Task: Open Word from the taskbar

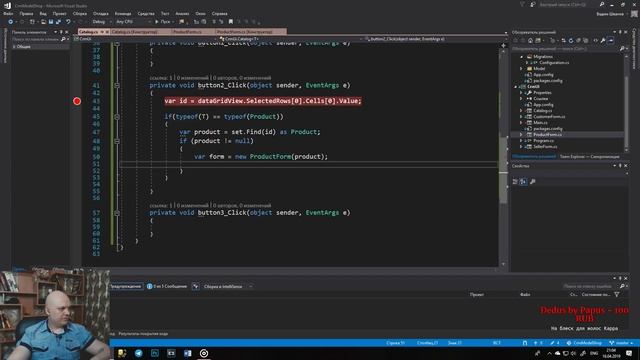Action: [187, 353]
